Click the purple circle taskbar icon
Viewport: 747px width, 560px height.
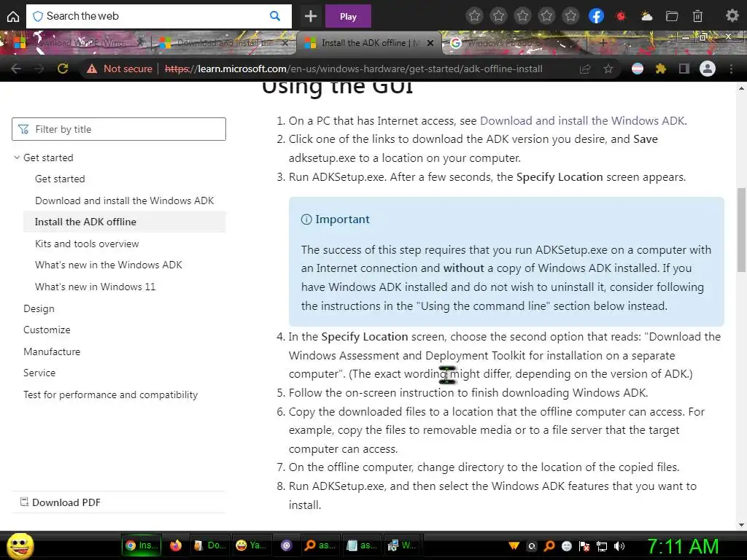coord(286,545)
